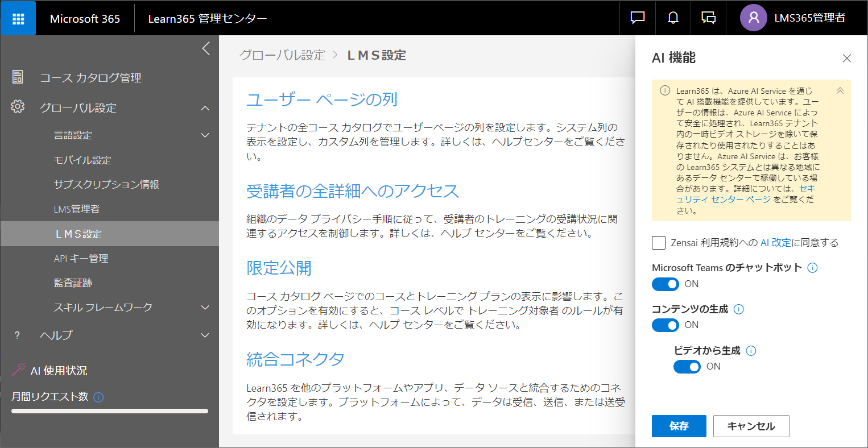Click the LMS365管理者 user name
The image size is (868, 448).
pos(810,18)
